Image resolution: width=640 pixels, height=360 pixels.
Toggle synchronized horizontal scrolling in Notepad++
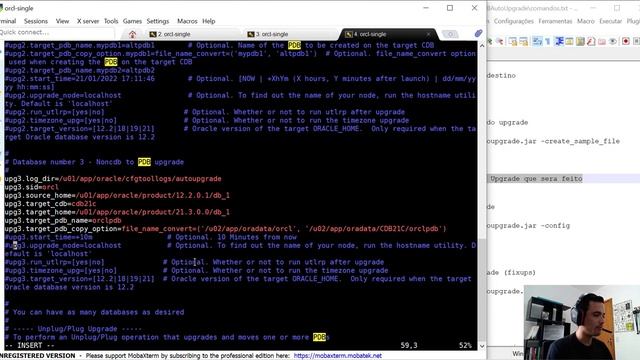point(524,41)
